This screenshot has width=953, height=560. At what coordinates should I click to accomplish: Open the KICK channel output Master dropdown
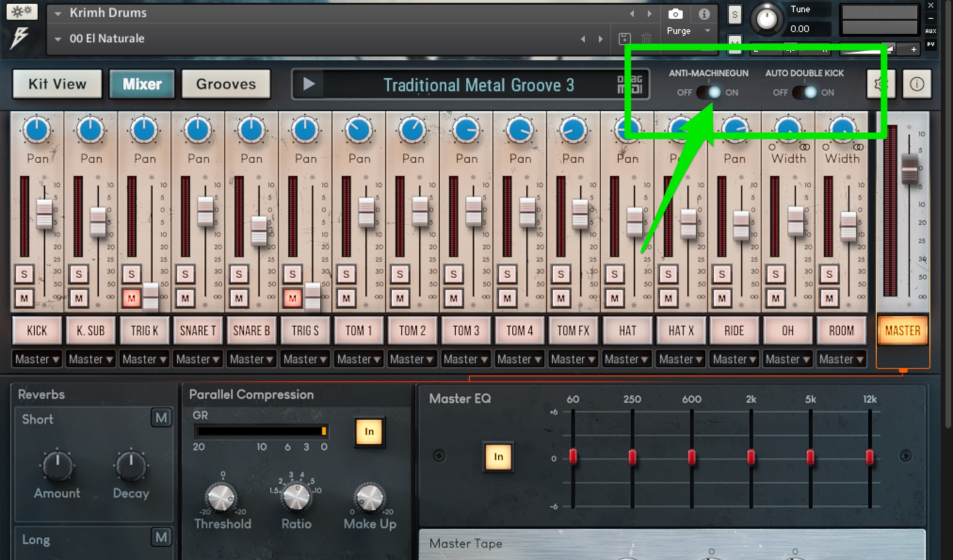(37, 359)
